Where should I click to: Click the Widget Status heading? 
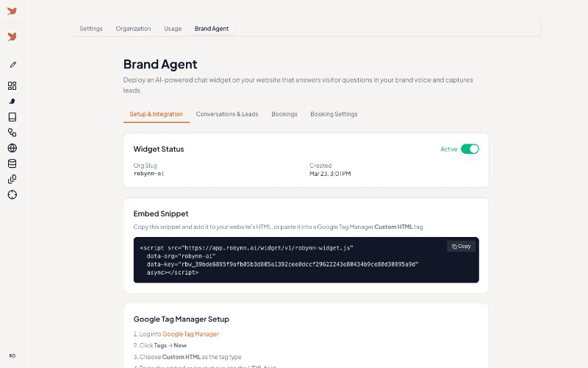click(x=159, y=149)
